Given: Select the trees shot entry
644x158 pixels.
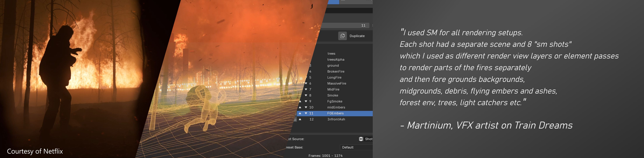Looking at the screenshot, I should coord(331,54).
